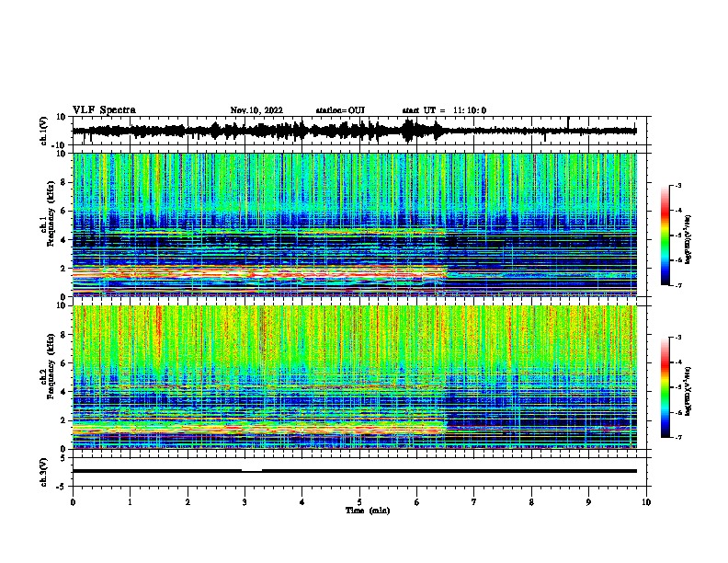The height and width of the screenshot is (563, 728).
Task: Click the "station=OUI" header text
Action: click(x=340, y=110)
